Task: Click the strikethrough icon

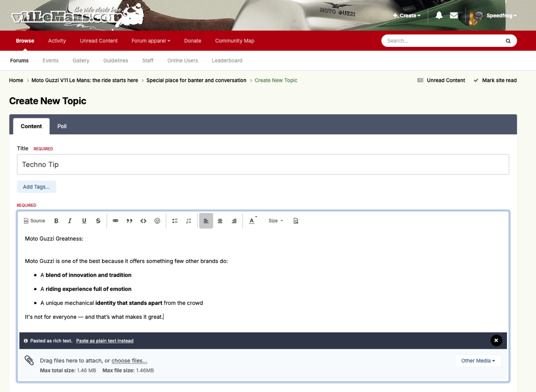Action: [x=98, y=221]
